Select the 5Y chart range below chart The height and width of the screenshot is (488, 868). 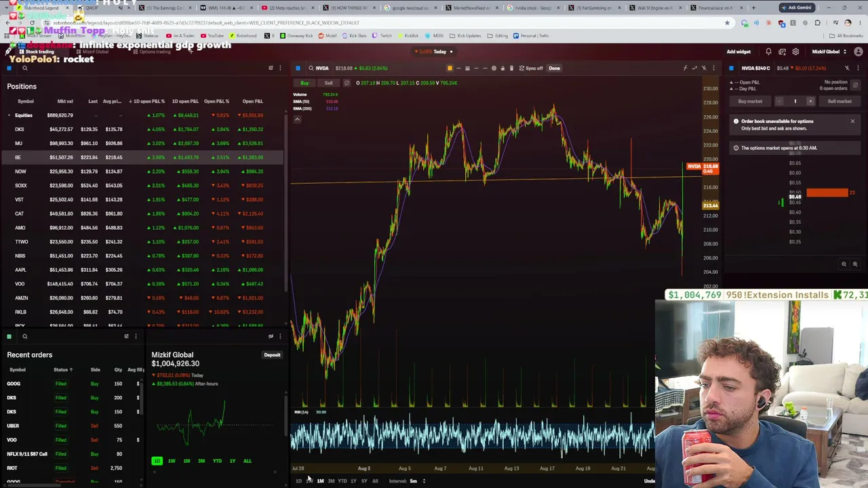[x=364, y=481]
